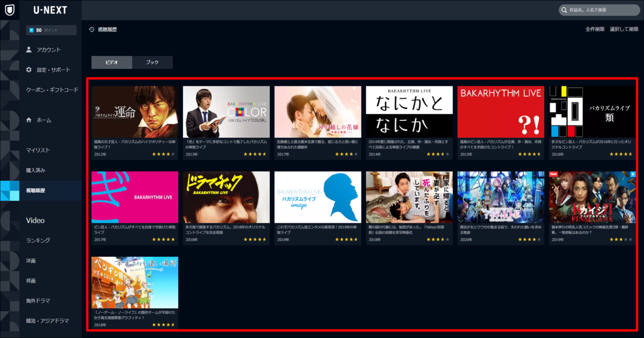Click 選択して削除 button

(624, 30)
